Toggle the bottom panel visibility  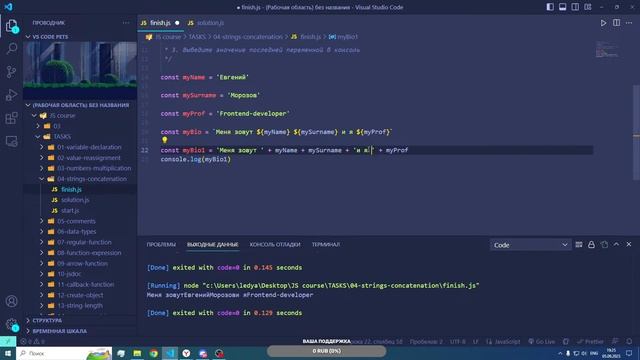click(x=562, y=7)
